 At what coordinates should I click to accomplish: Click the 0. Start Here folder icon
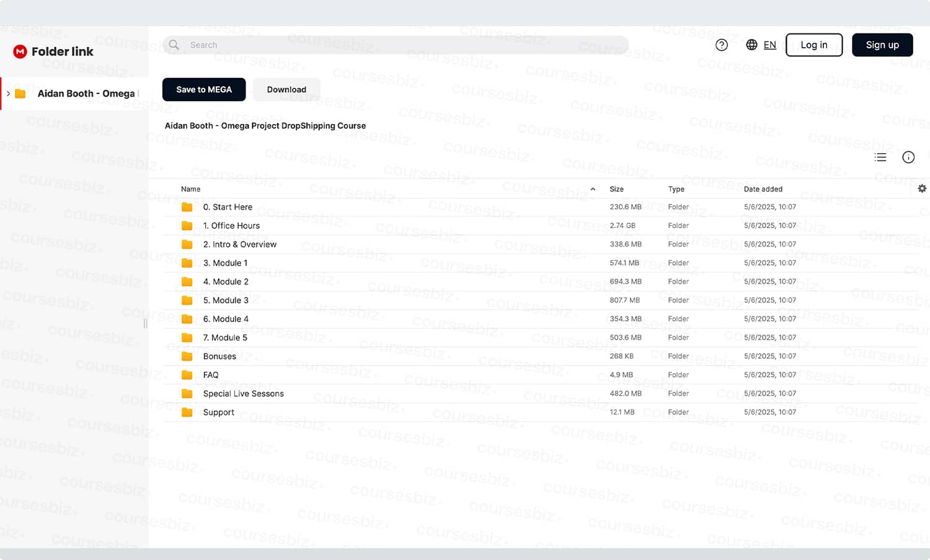coord(187,207)
